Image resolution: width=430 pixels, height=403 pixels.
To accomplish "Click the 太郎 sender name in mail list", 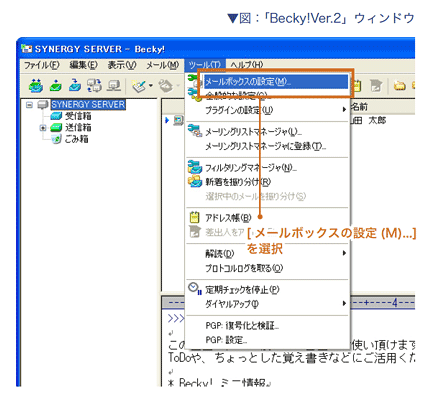I will [x=377, y=120].
